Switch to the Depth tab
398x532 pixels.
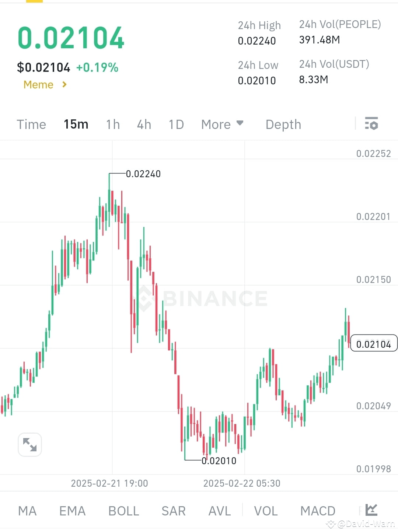(x=283, y=124)
